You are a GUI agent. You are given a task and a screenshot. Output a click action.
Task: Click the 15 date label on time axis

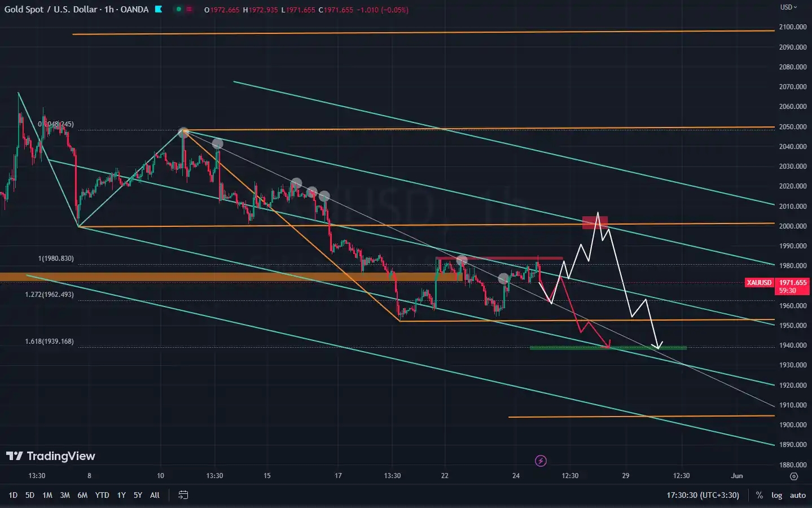267,476
